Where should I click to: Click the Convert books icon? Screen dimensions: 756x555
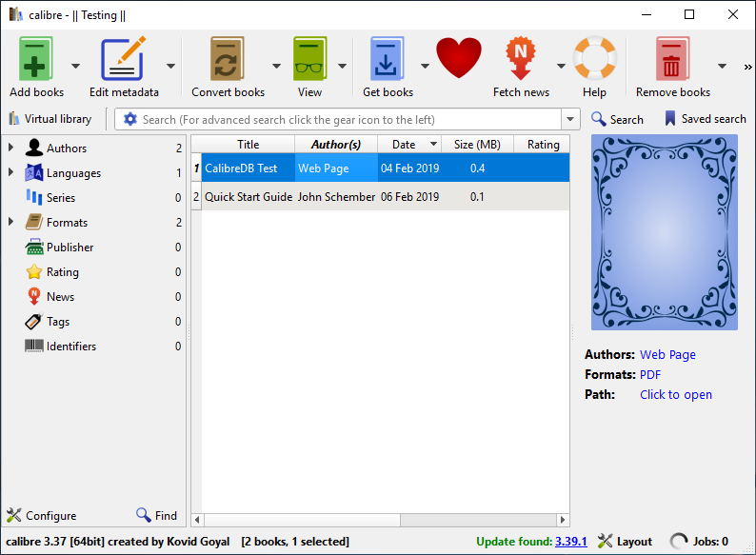228,59
